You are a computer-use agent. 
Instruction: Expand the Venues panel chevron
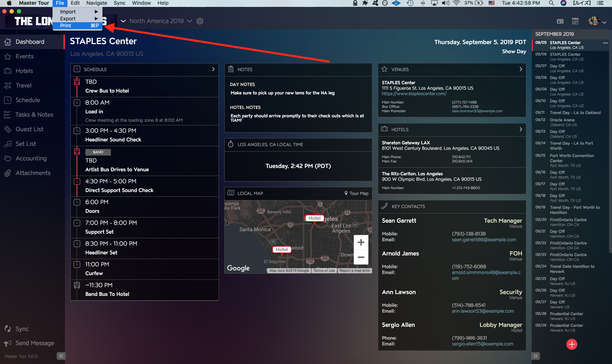(521, 69)
